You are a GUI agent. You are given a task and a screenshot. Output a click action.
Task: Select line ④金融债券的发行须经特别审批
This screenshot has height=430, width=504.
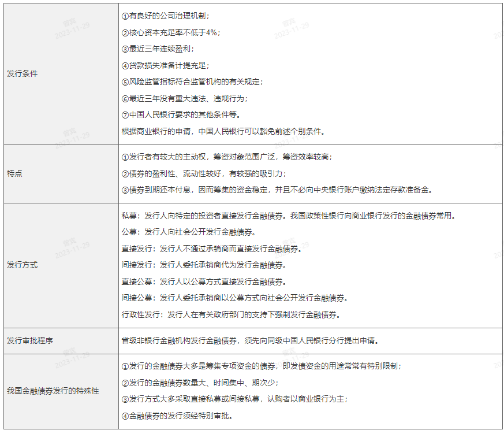(177, 416)
